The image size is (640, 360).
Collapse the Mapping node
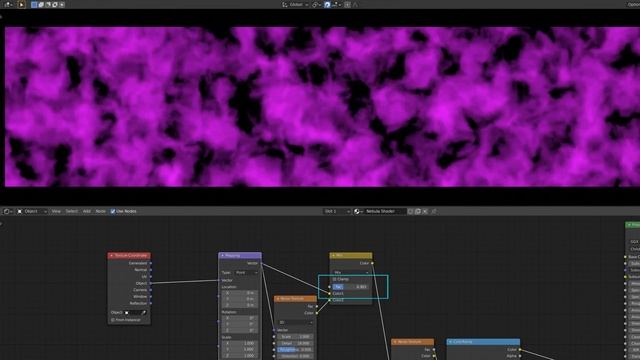tap(222, 256)
